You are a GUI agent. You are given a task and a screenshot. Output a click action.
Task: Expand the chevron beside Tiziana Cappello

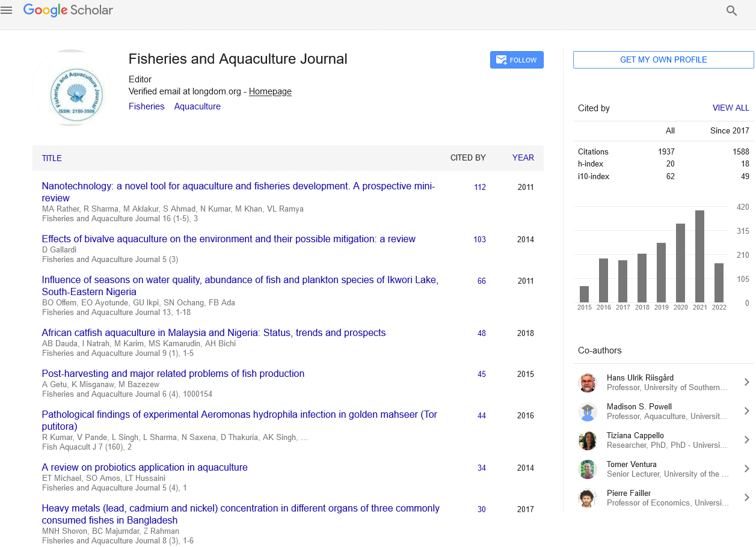coord(746,440)
